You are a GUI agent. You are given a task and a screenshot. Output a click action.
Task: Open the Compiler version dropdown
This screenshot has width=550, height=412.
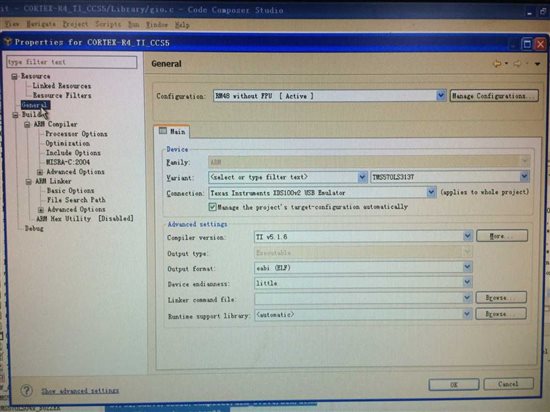pos(467,236)
